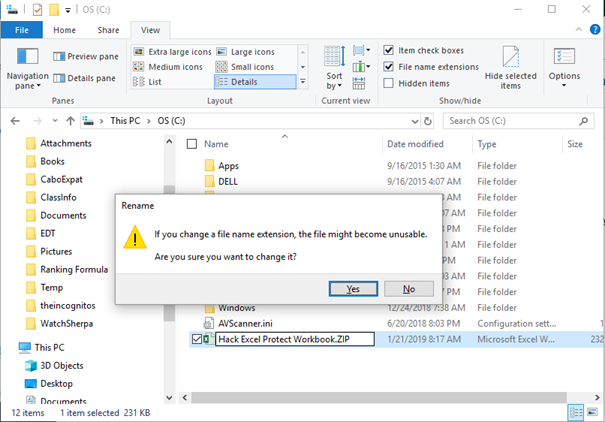Viewport: 605px width, 422px height.
Task: Click the horizontal scrollbar in file list
Action: (x=379, y=397)
